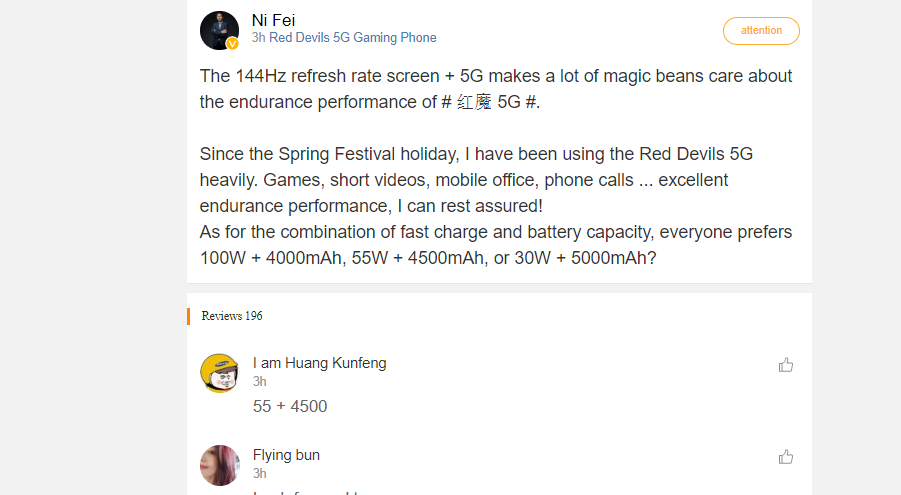The width and height of the screenshot is (901, 495).
Task: Select the Reviews 196 section header
Action: [x=232, y=316]
